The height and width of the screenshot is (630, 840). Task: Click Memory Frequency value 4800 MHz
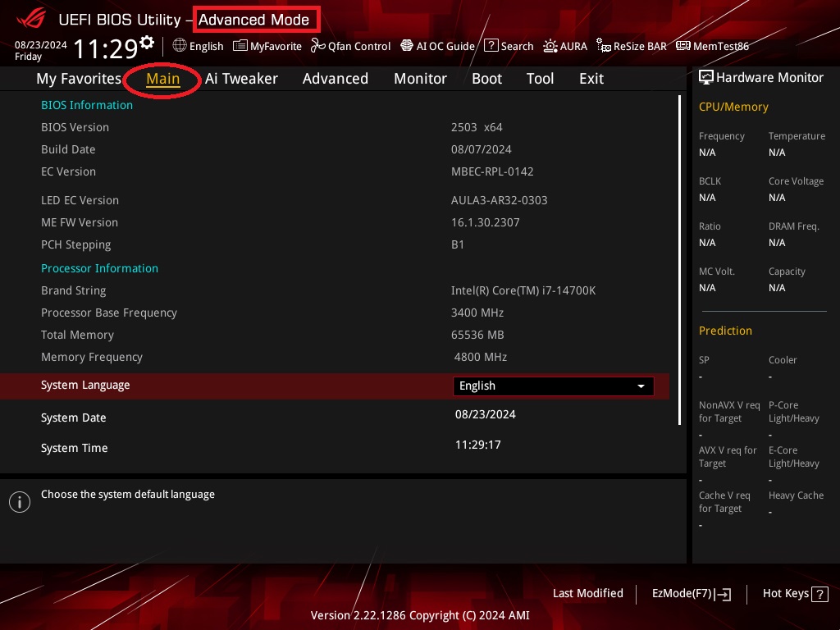coord(481,358)
